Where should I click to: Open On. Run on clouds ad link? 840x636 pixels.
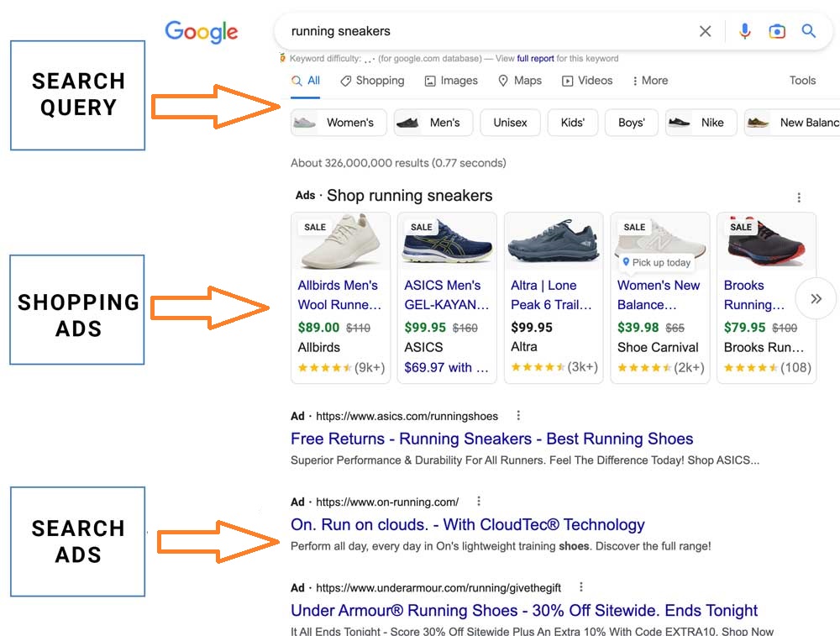pyautogui.click(x=468, y=524)
